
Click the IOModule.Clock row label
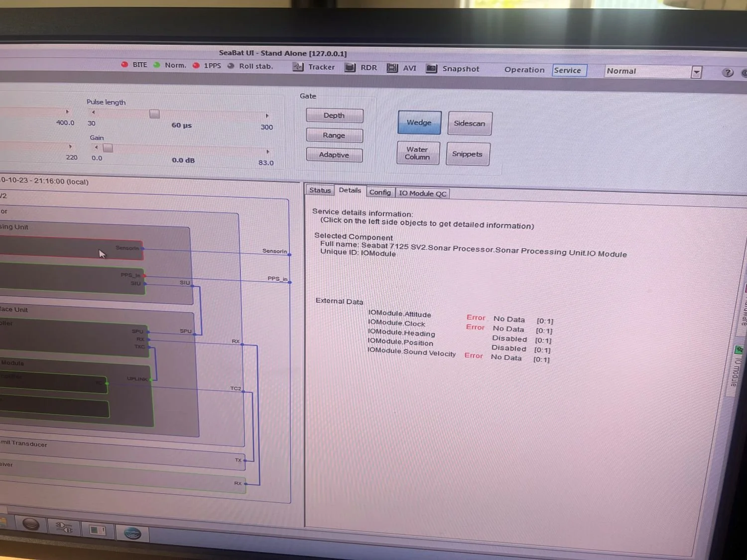(396, 323)
